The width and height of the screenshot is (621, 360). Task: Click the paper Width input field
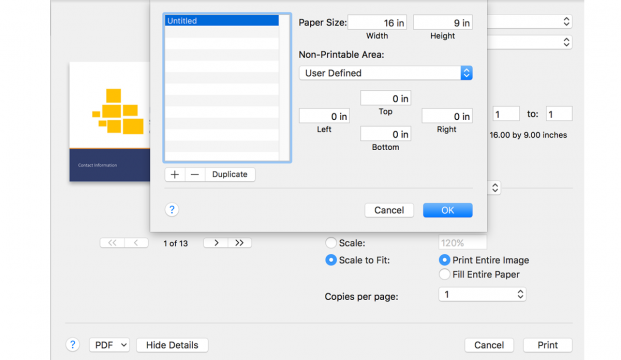[x=377, y=23]
